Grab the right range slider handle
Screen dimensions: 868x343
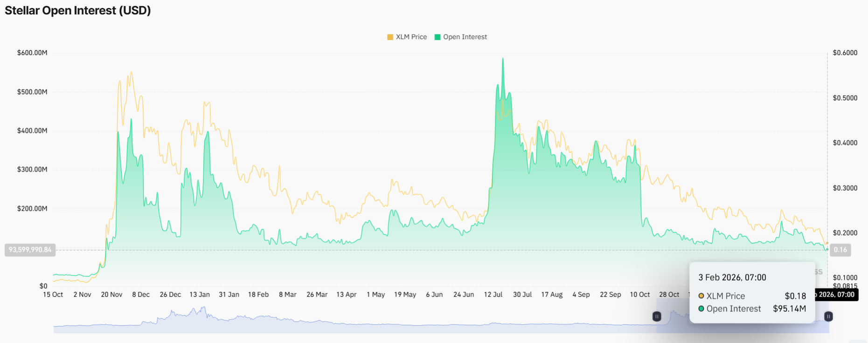tap(828, 316)
